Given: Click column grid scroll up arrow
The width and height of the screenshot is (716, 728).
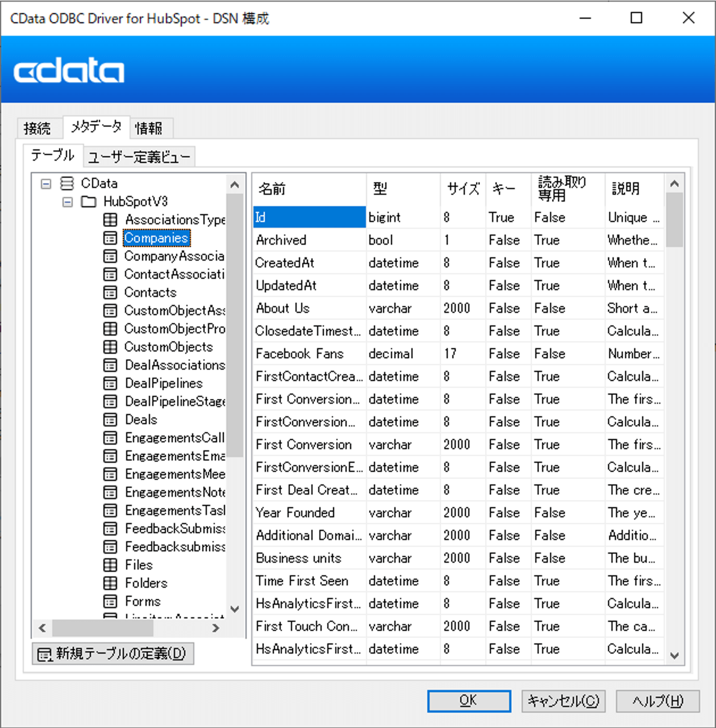Looking at the screenshot, I should pos(675,183).
